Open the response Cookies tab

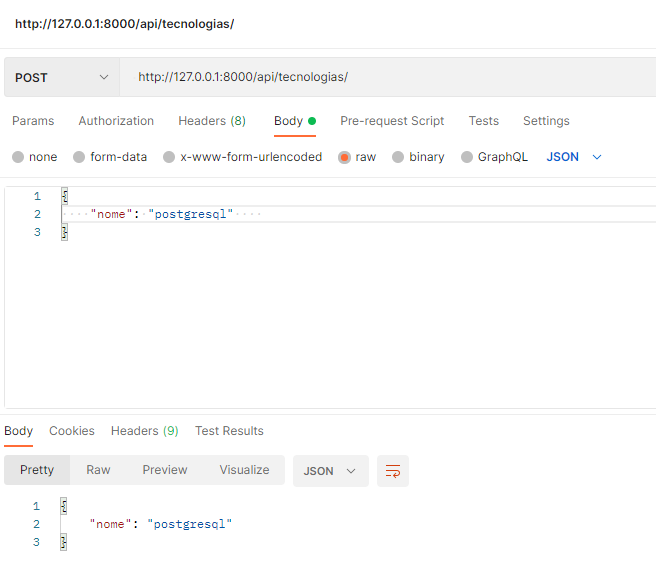[72, 431]
